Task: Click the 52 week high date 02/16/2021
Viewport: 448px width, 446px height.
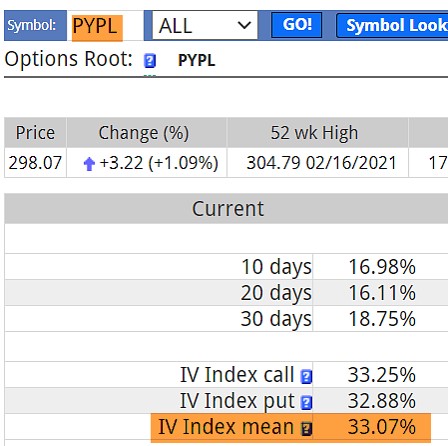Action: coord(351,163)
